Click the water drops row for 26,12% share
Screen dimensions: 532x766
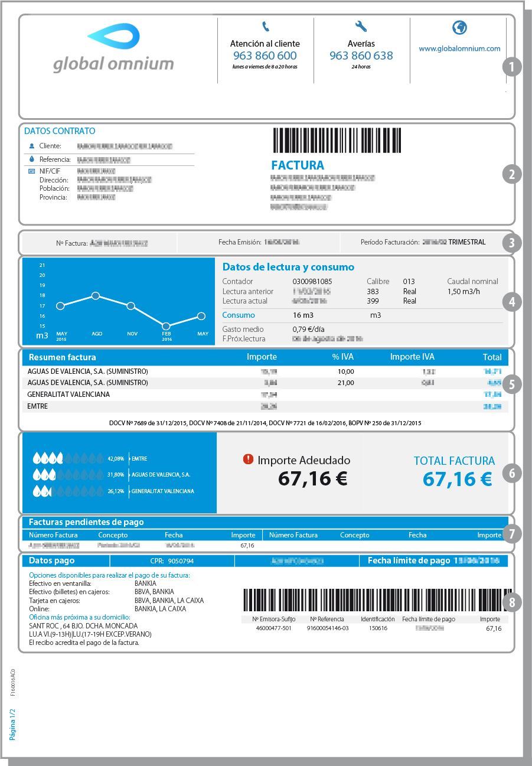tap(68, 491)
